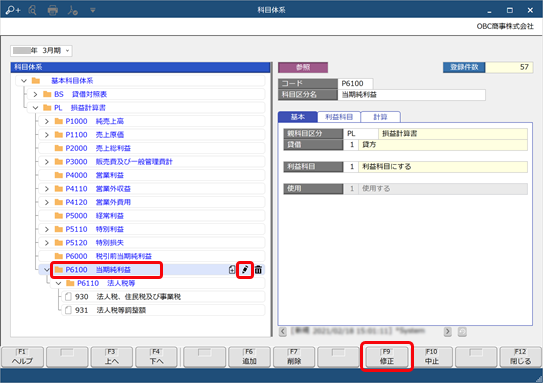Expand the P1100 売上原価 node
This screenshot has width=543, height=383.
(x=47, y=135)
